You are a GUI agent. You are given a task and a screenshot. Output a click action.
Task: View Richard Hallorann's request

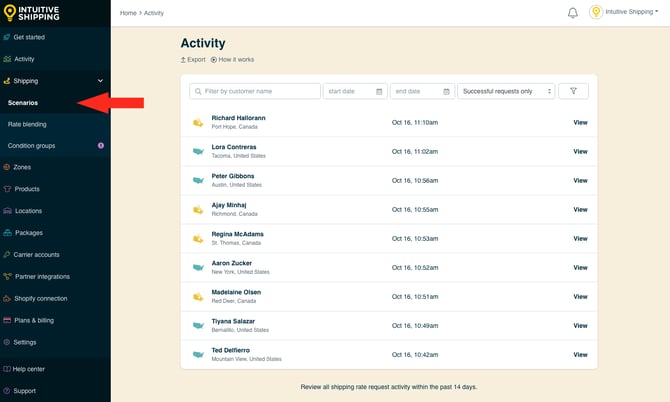(x=580, y=122)
